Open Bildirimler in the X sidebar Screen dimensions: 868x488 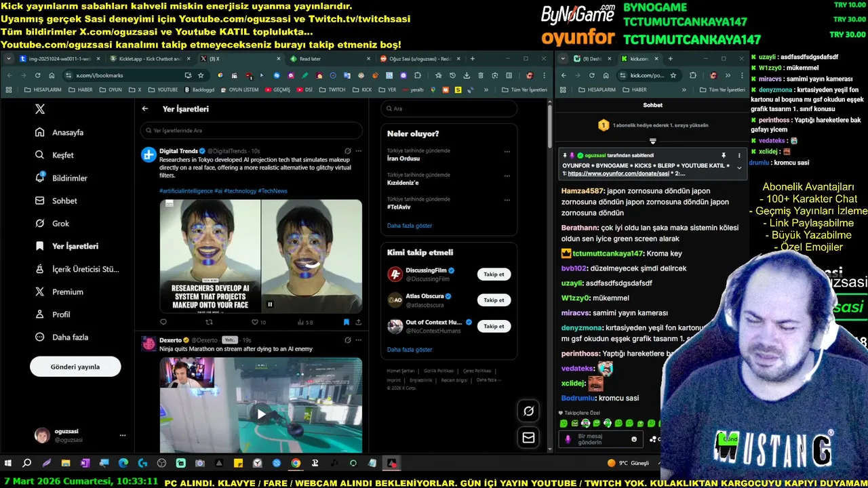(x=62, y=178)
